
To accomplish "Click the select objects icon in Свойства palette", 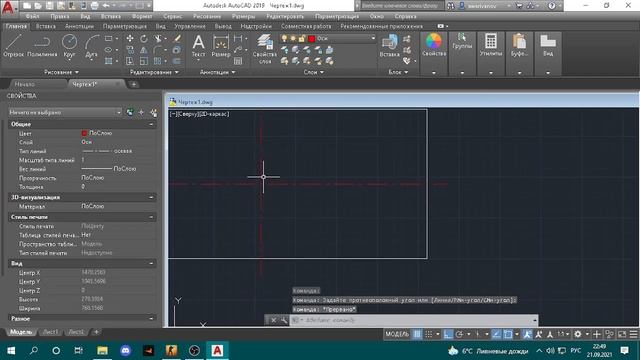I will tap(141, 112).
